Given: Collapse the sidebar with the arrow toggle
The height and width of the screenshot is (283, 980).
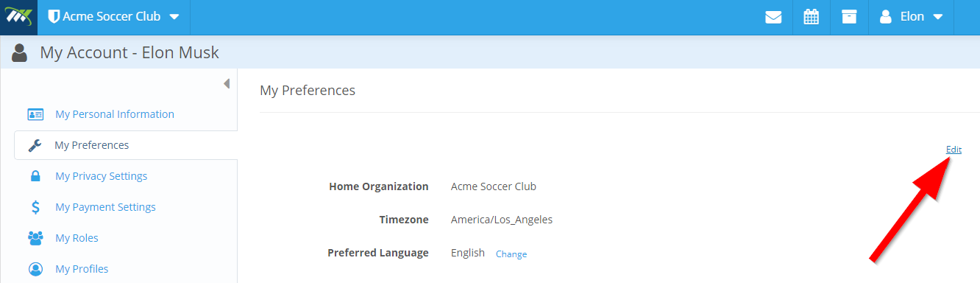Looking at the screenshot, I should [227, 83].
